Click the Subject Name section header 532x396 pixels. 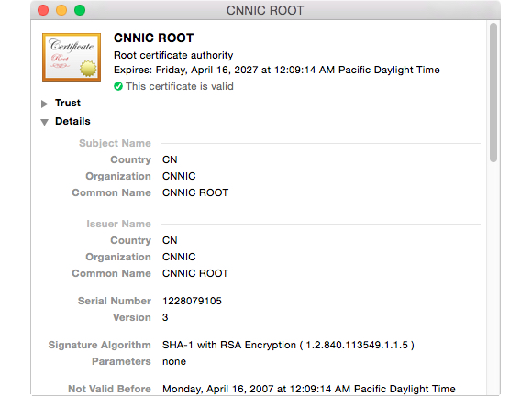(x=115, y=143)
